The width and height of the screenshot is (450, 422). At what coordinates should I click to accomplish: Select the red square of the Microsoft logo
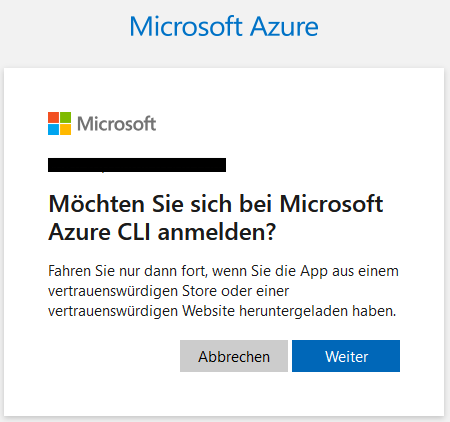[53, 117]
